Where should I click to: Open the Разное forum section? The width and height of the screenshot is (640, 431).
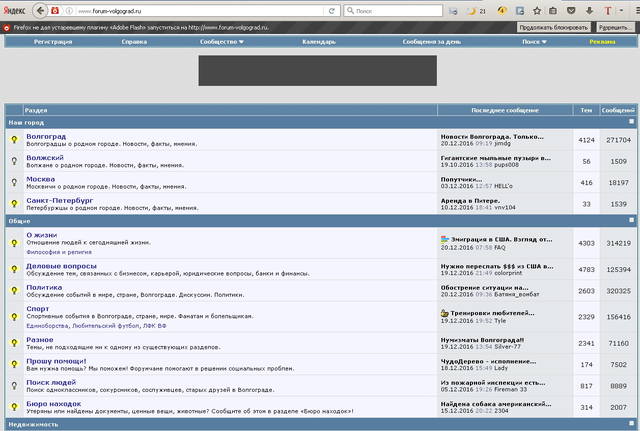coord(40,340)
